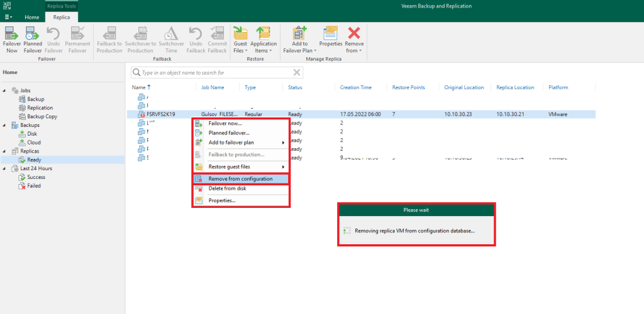
Task: Click the object name search field
Action: [214, 73]
